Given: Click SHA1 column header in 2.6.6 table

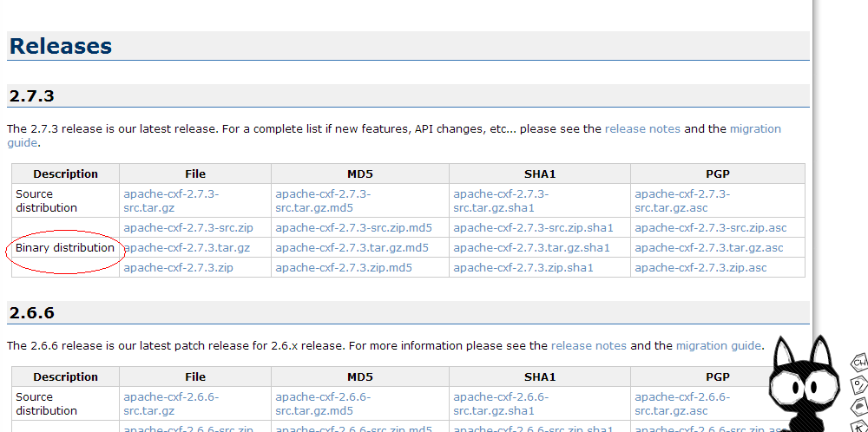Looking at the screenshot, I should point(540,376).
